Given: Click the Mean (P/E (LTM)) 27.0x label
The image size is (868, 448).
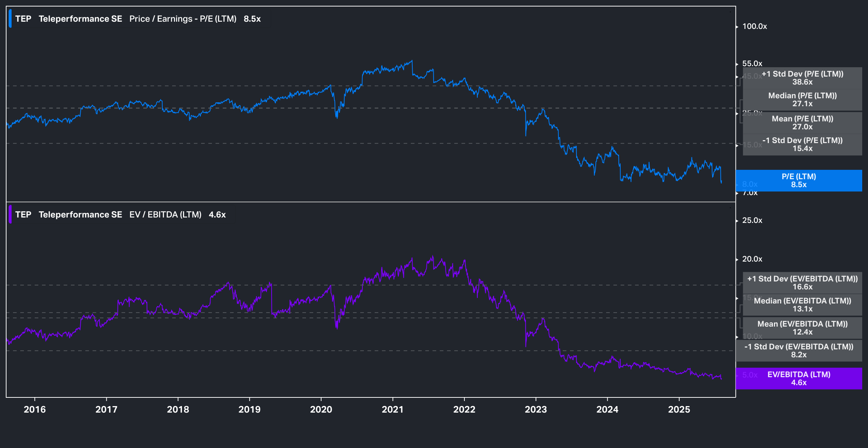Looking at the screenshot, I should 802,123.
